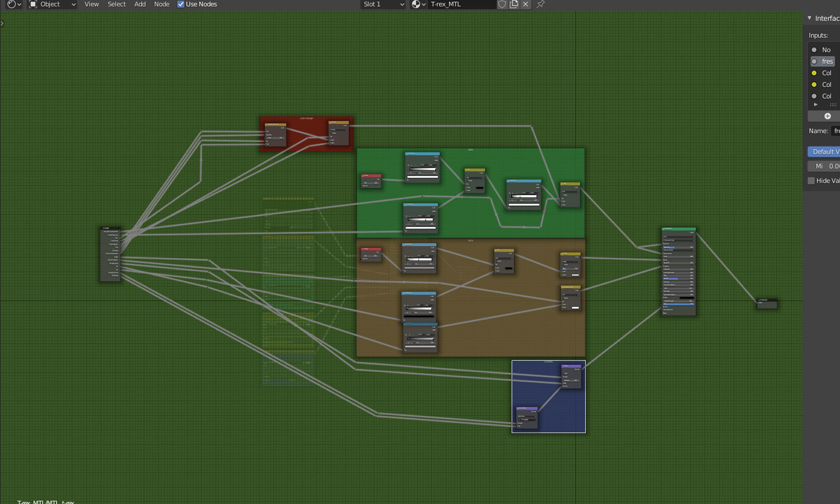
Task: Open the Object shader type dropdown
Action: [x=52, y=4]
